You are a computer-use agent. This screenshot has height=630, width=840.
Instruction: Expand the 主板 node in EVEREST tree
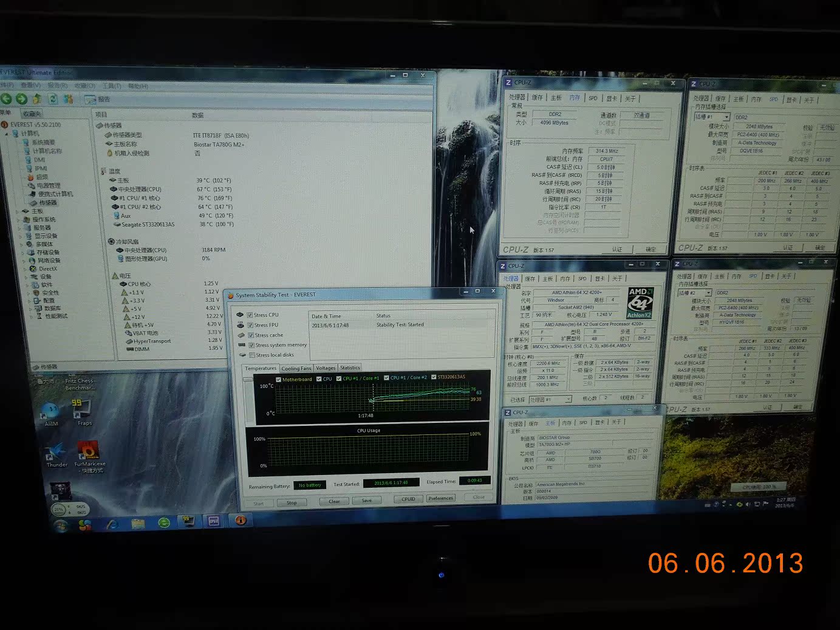click(x=18, y=211)
